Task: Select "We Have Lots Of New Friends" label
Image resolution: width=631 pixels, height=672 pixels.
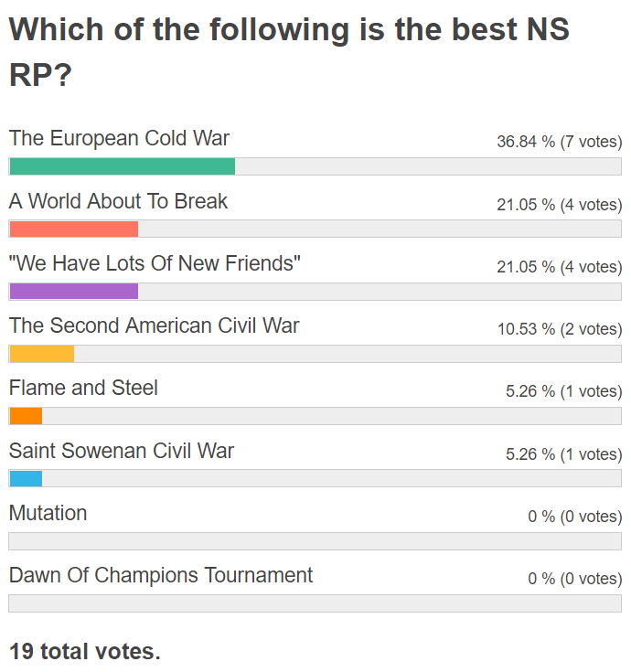Action: [x=155, y=263]
